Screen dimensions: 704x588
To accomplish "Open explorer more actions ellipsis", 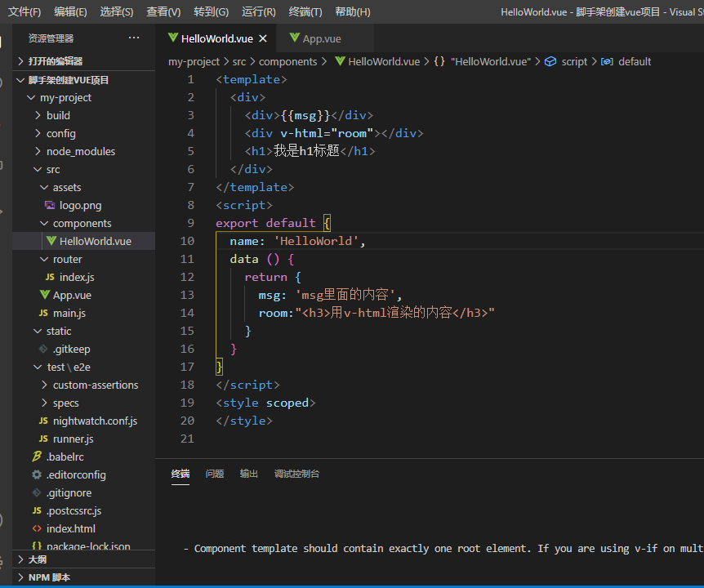I will tap(134, 38).
